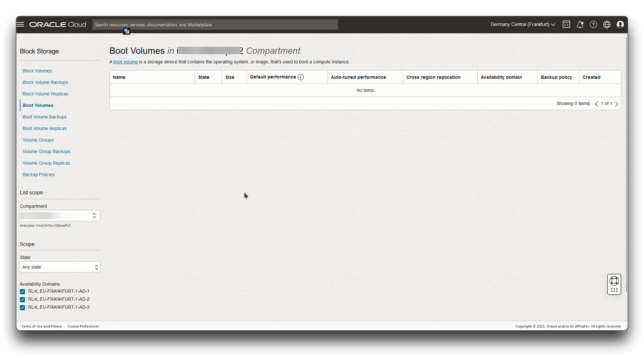Screen dimensions: 644x357
Task: Select Boot Volumes in sidebar
Action: (38, 105)
